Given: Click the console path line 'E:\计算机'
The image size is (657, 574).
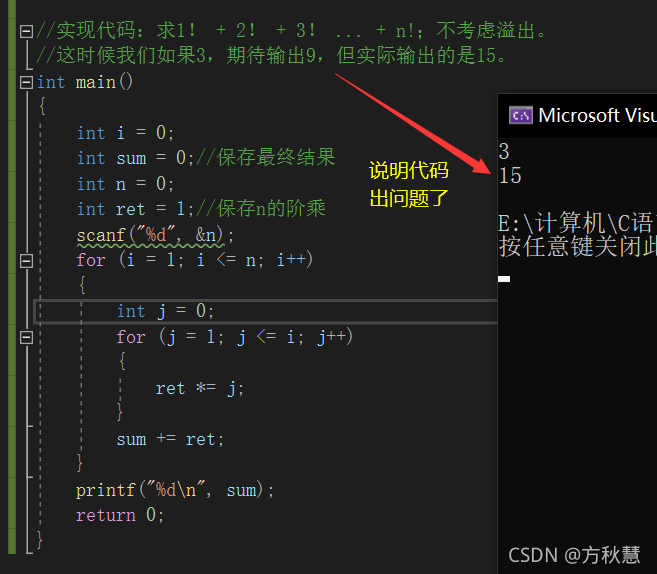Looking at the screenshot, I should click(x=577, y=223).
